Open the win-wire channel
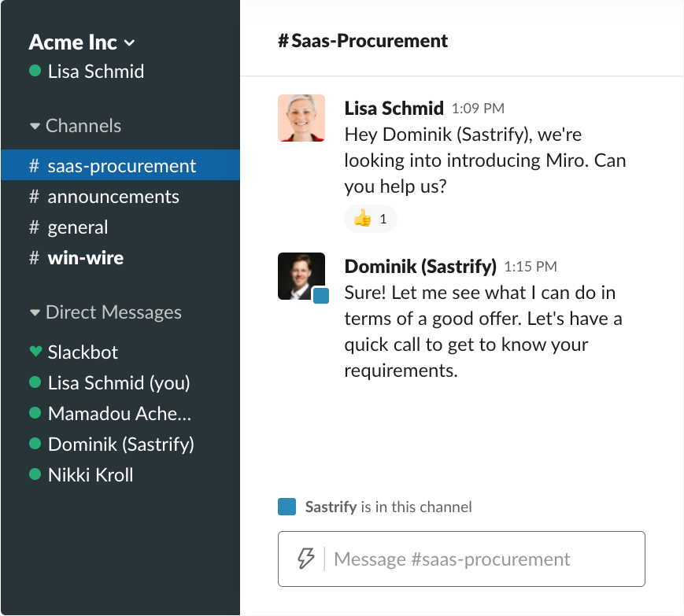 (x=85, y=258)
